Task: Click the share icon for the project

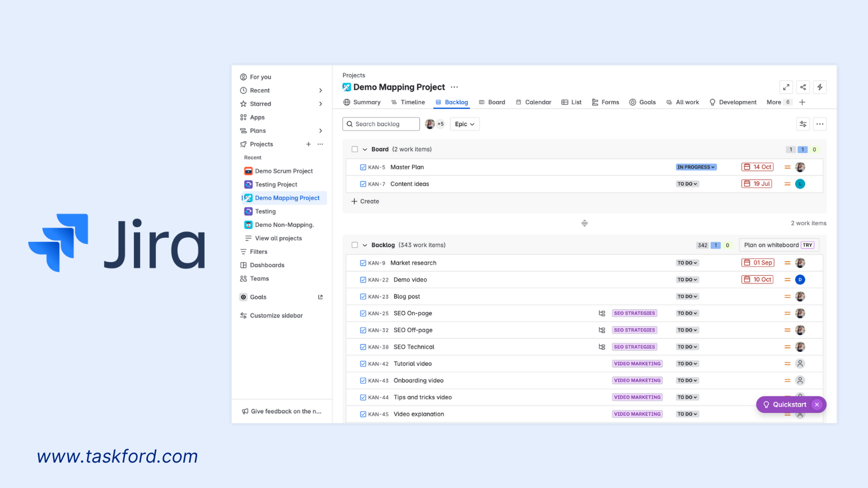Action: click(x=803, y=87)
